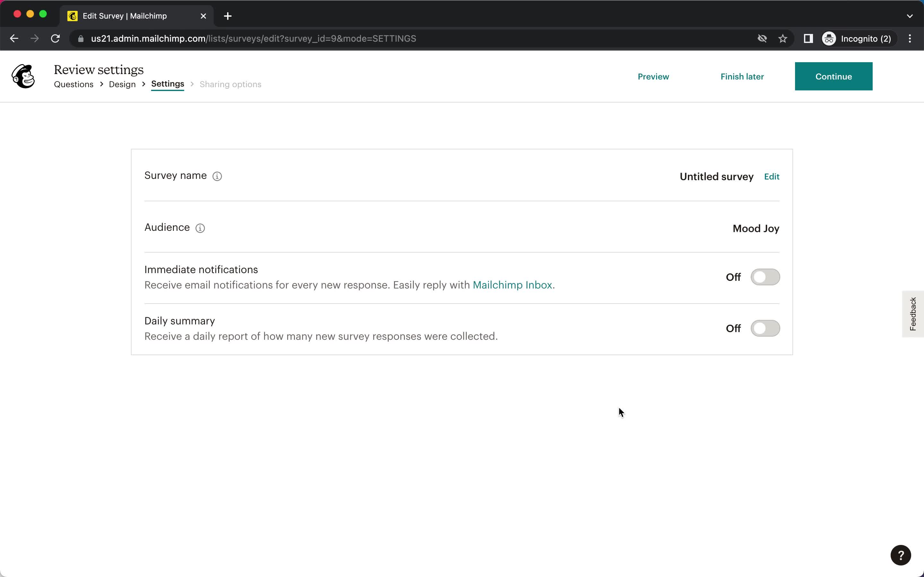Image resolution: width=924 pixels, height=577 pixels.
Task: Enable Immediate notifications email alerts
Action: [x=765, y=277]
